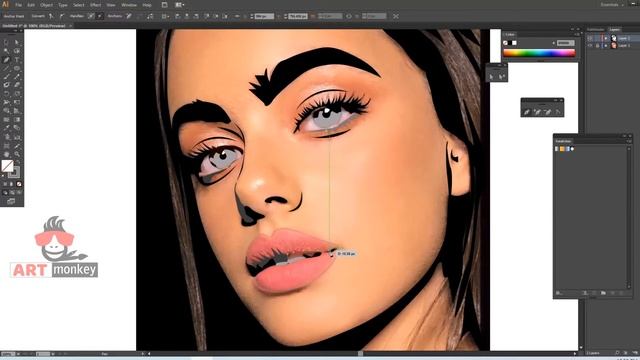Select the Slice tool
Image resolution: width=640 pixels, height=360 pixels.
pos(17,146)
